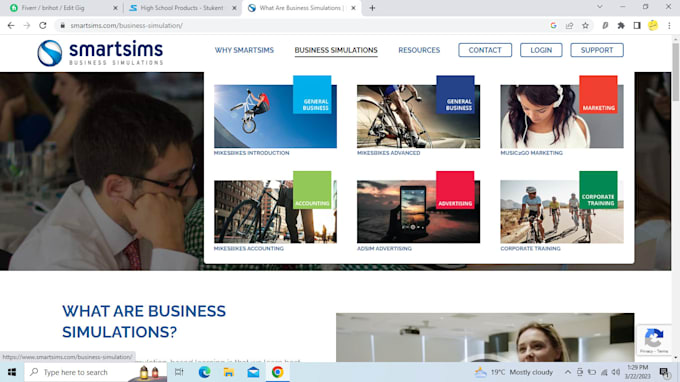
Task: Open taskbar clock and date
Action: [638, 372]
